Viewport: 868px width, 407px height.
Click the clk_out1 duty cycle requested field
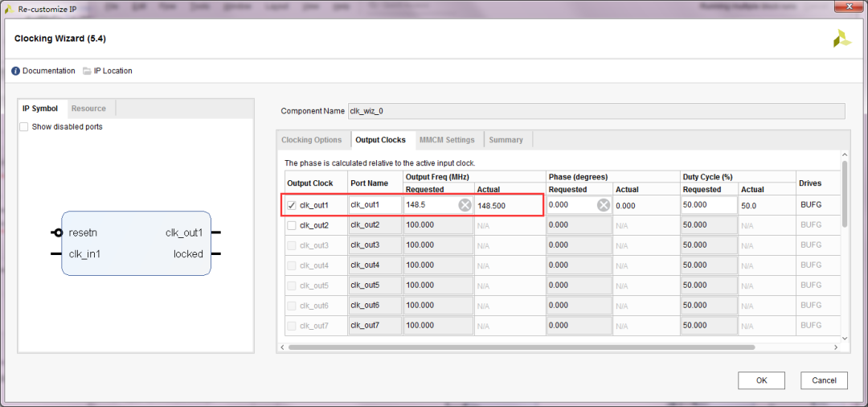pos(708,205)
